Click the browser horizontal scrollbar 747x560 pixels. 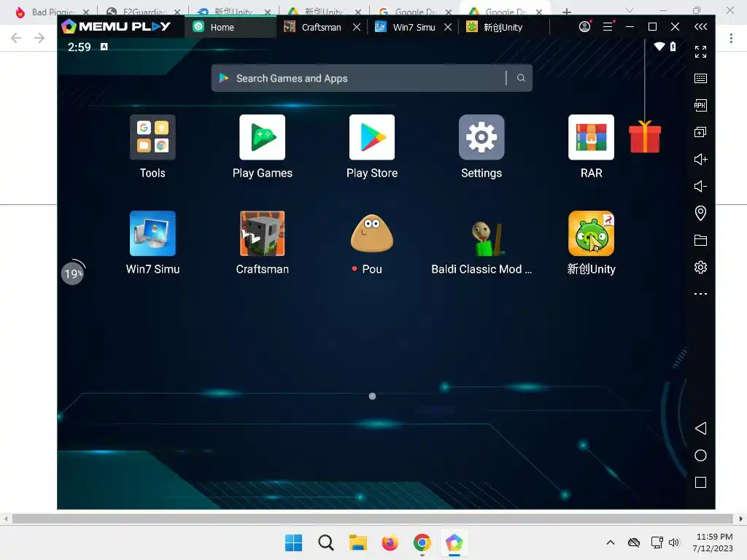(x=372, y=518)
